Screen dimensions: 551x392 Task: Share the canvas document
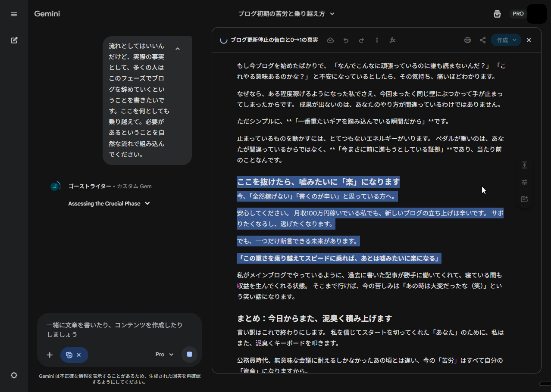click(482, 40)
